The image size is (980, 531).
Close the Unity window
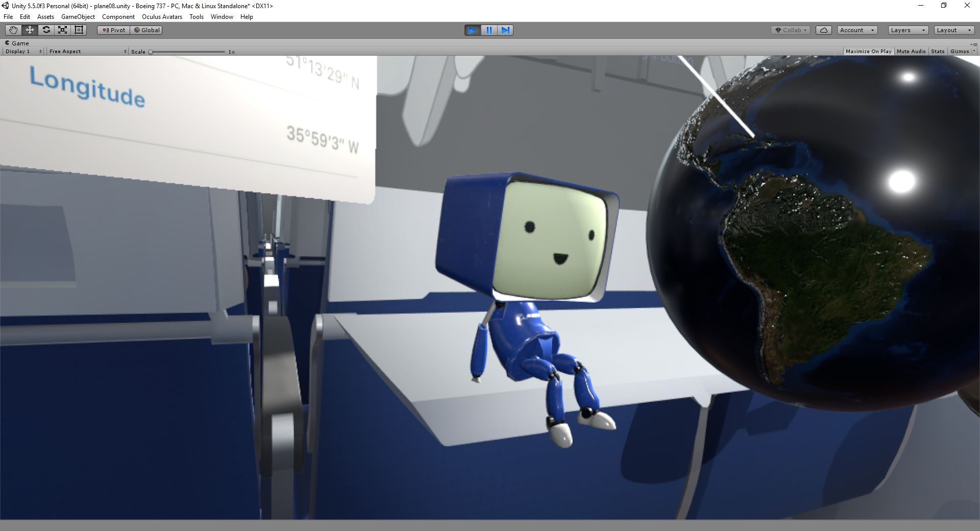967,6
